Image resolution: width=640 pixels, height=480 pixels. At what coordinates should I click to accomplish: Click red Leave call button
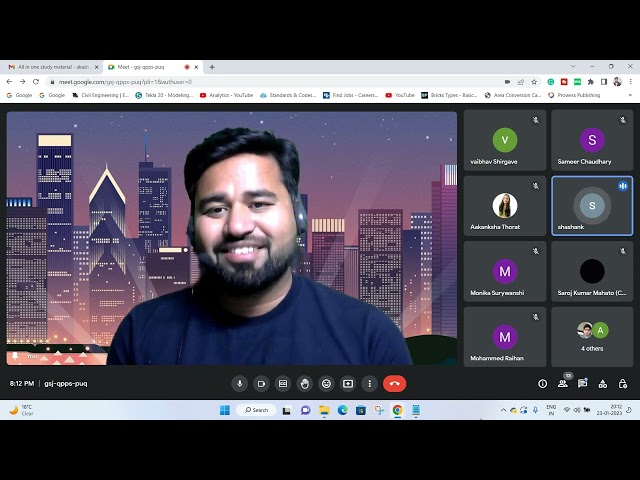(394, 384)
